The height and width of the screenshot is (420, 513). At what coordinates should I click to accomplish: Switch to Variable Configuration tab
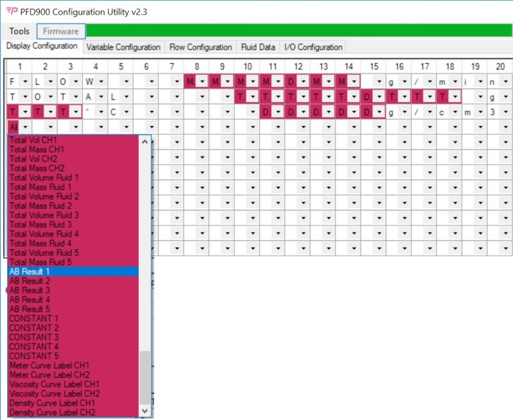pyautogui.click(x=123, y=47)
